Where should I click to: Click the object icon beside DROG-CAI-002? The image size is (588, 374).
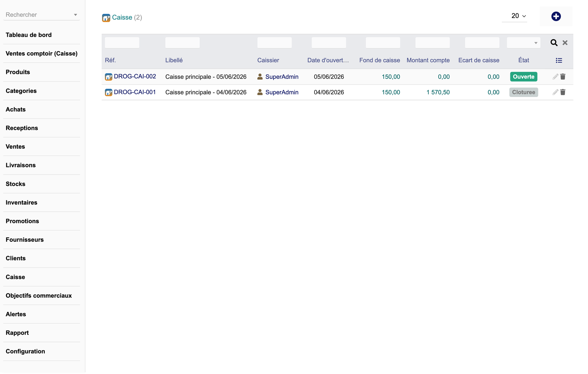108,77
